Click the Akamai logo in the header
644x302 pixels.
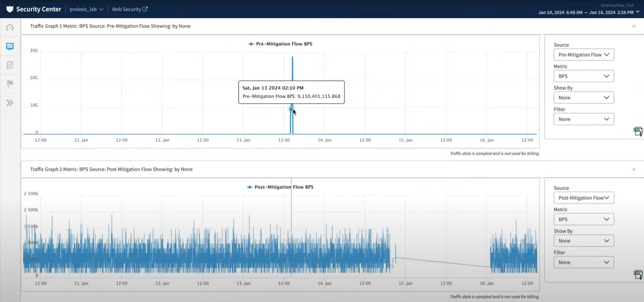click(10, 9)
